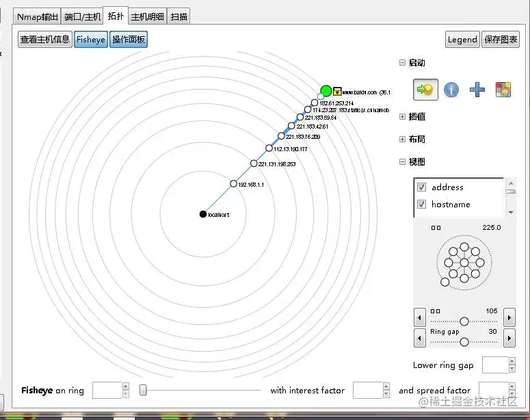Increase zoom with right arrow beside 105
Screen dimensions: 530x420
point(509,317)
